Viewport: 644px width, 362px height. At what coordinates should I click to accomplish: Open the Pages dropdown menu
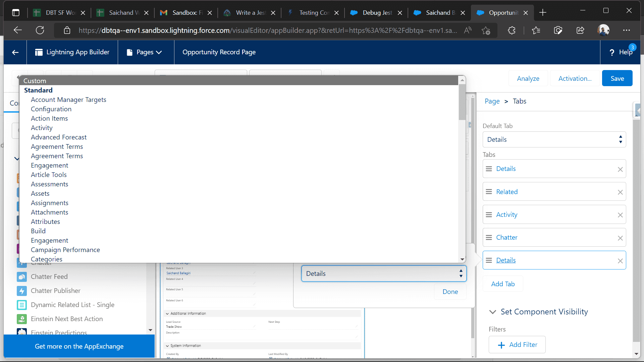tap(145, 52)
